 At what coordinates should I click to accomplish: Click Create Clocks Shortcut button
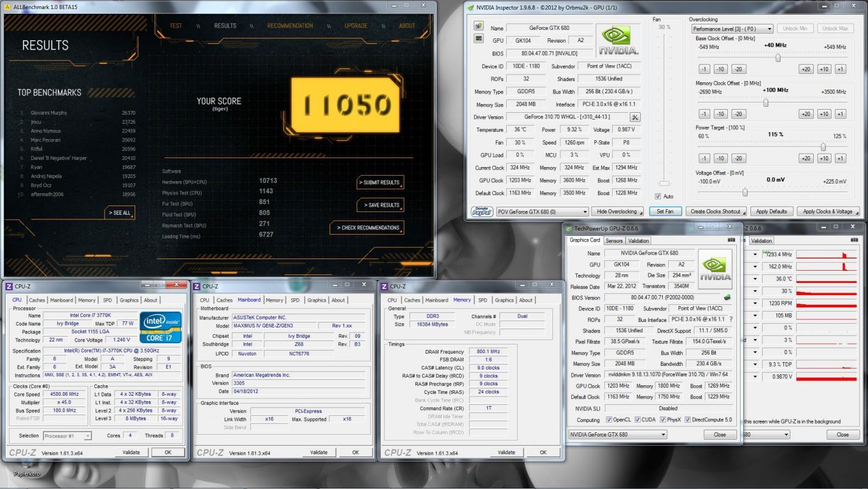(716, 212)
